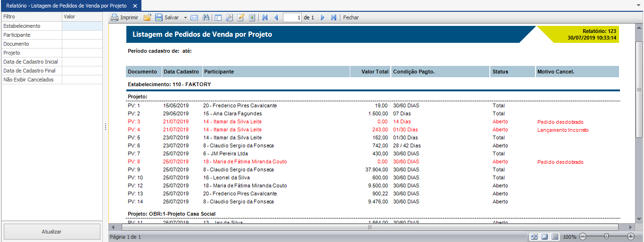Select the Relatório Listagem de Pedidos tab
The image size is (644, 242).
(x=66, y=6)
